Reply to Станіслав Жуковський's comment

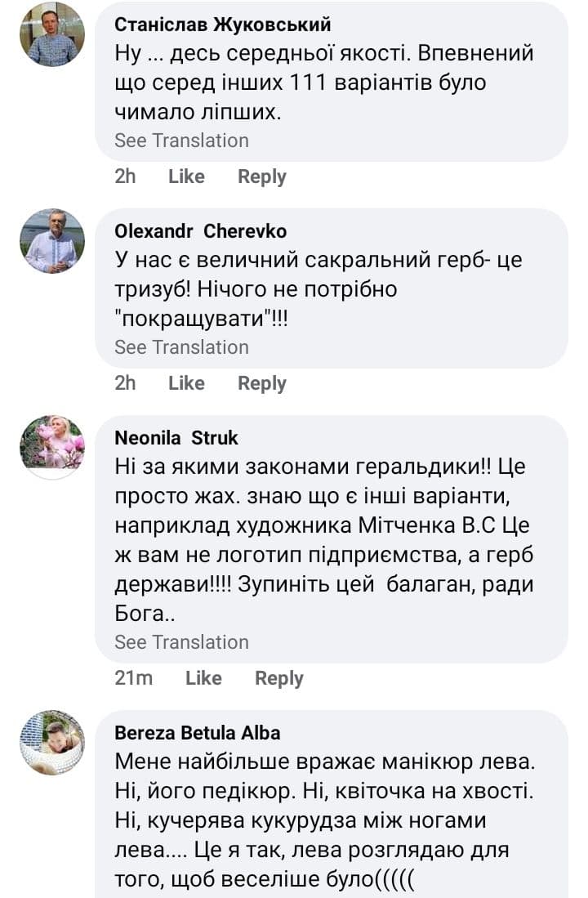(261, 176)
